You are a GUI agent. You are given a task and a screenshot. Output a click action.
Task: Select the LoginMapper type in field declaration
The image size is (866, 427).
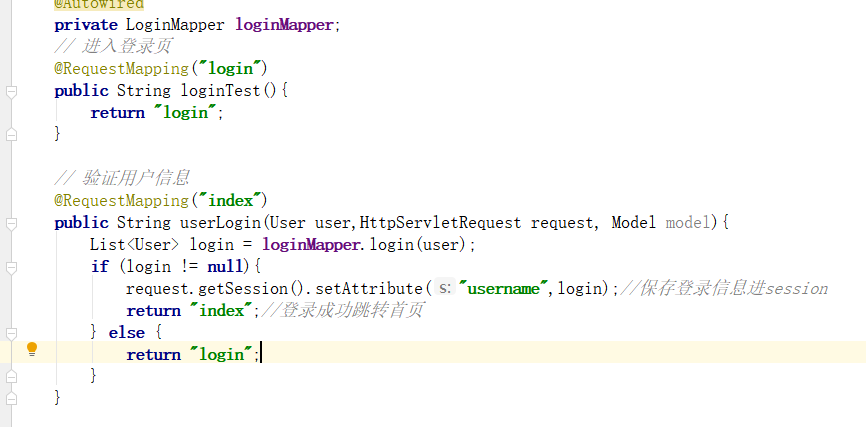(176, 25)
